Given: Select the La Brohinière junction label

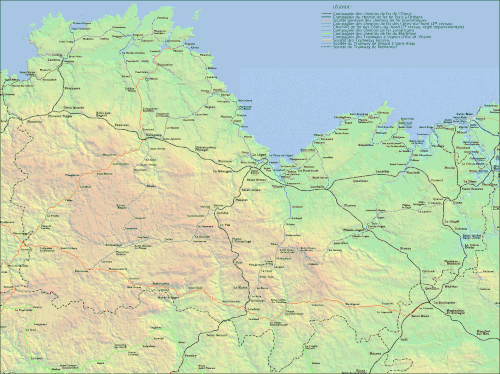Looking at the screenshot, I should [x=444, y=303].
